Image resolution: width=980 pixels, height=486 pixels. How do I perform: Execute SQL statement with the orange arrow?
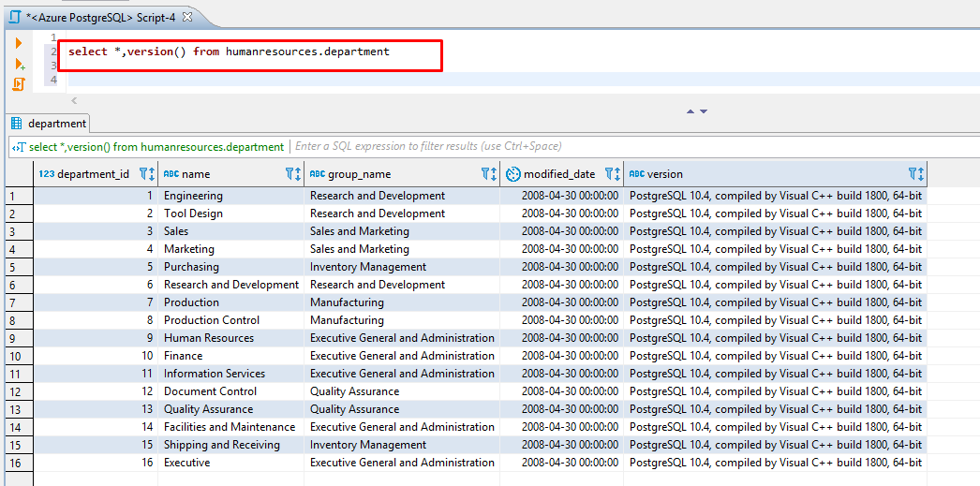pos(18,43)
